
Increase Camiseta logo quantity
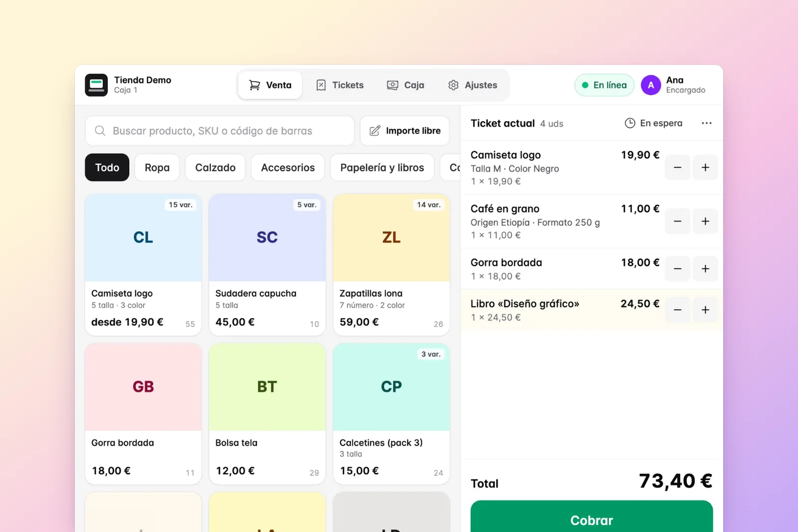[705, 168]
